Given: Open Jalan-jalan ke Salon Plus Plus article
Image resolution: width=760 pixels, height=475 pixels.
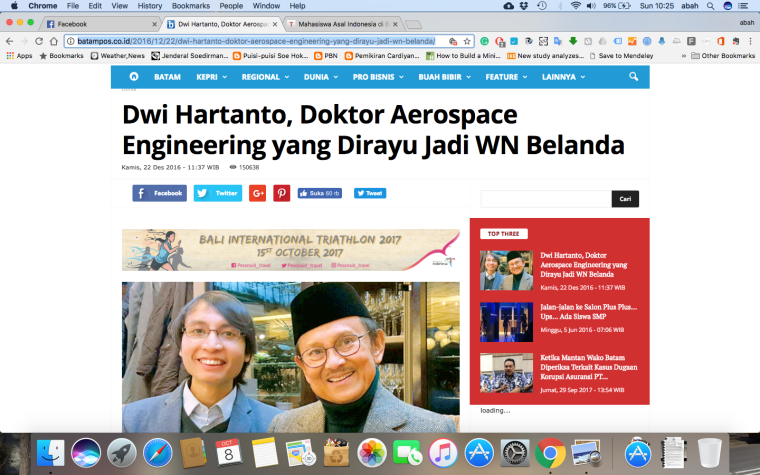Looking at the screenshot, I should (588, 312).
